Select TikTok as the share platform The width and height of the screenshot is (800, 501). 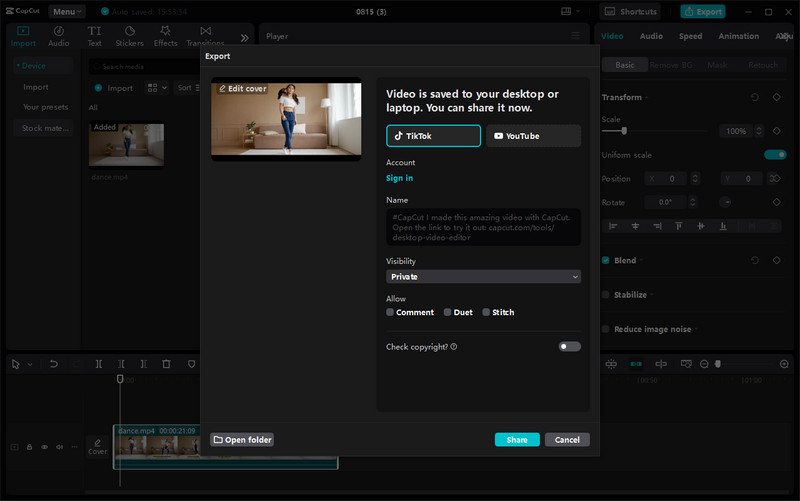pos(433,136)
